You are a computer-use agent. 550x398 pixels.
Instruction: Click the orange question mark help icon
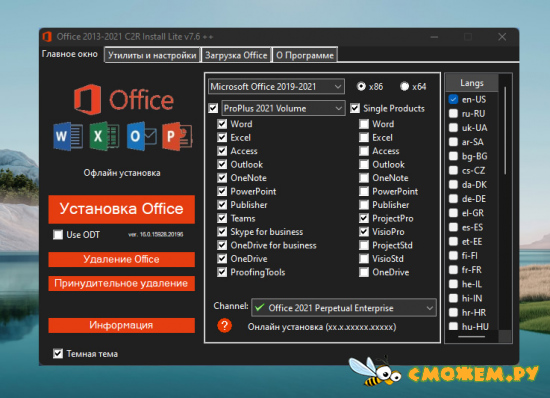(x=224, y=325)
